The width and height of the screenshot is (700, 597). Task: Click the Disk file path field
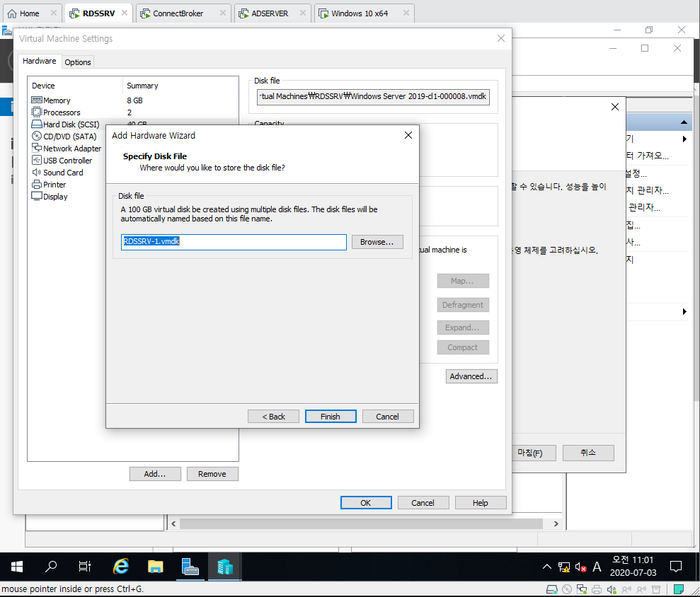(x=373, y=97)
